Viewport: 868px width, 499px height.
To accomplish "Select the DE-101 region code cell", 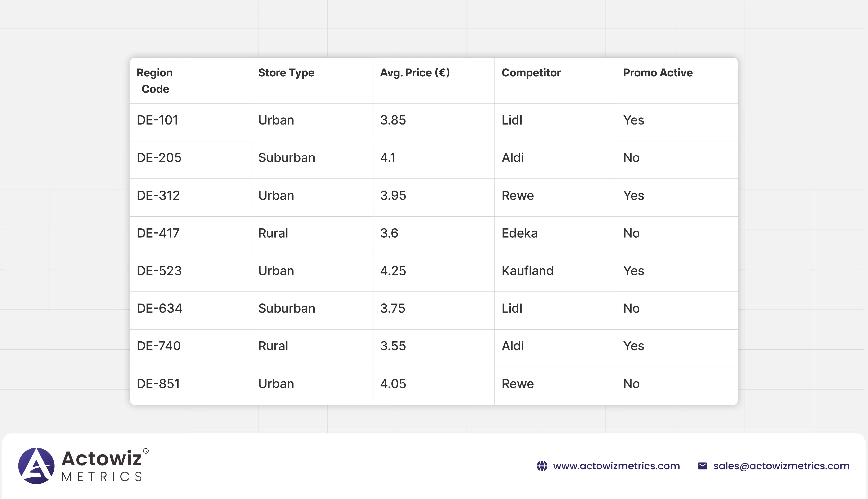I will coord(157,120).
